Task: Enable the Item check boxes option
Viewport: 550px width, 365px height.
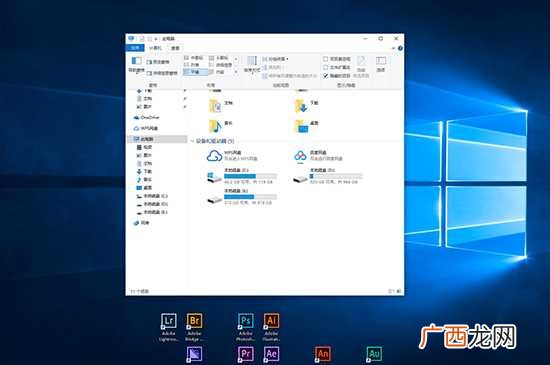Action: pos(325,59)
